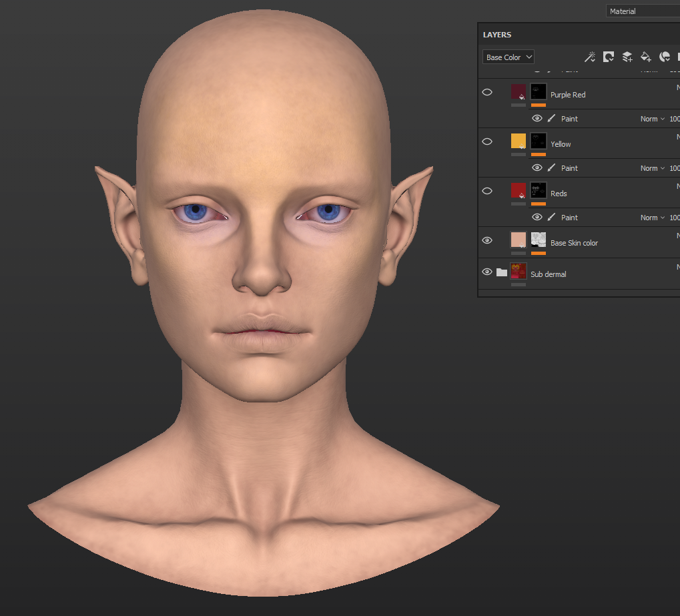Image resolution: width=680 pixels, height=616 pixels.
Task: Select the Base Skin color mask thumbnail
Action: point(538,240)
